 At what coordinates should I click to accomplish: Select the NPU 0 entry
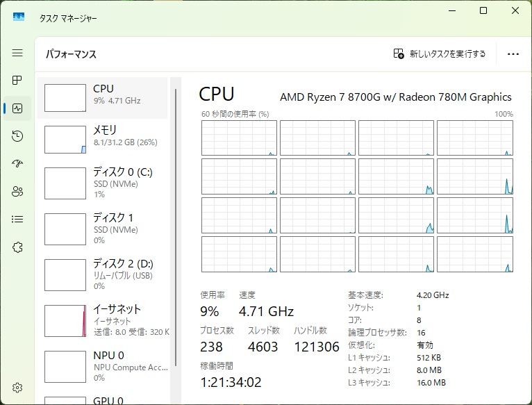pos(103,366)
